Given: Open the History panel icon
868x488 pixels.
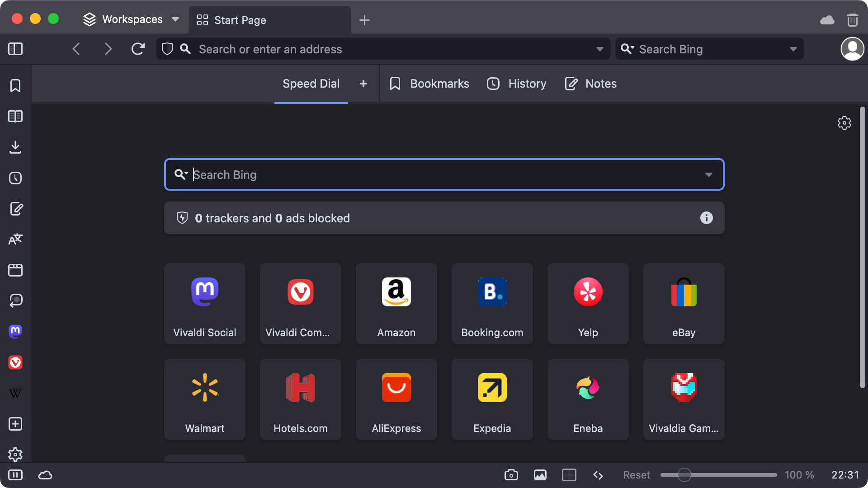Looking at the screenshot, I should tap(15, 178).
